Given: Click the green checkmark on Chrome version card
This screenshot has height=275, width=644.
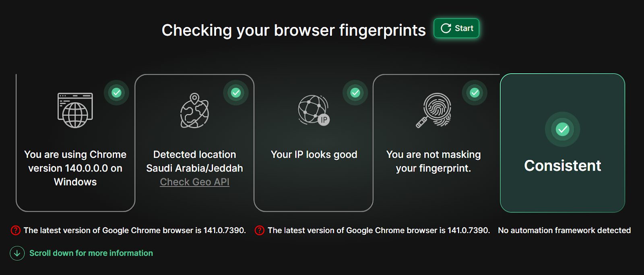Looking at the screenshot, I should (116, 93).
